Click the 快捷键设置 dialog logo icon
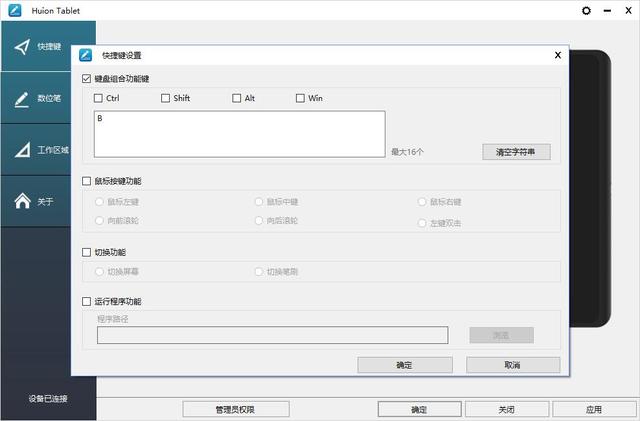Viewport: 640px width, 421px height. tap(86, 55)
